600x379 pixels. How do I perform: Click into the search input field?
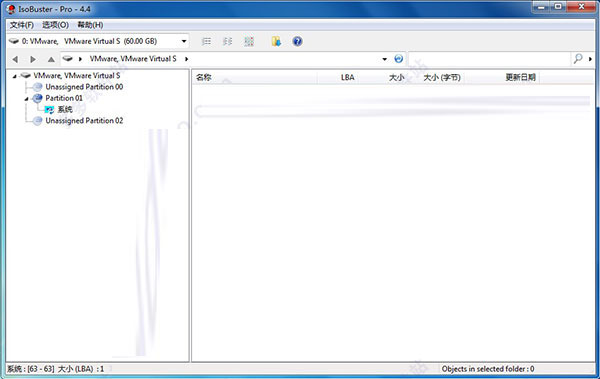tap(489, 59)
